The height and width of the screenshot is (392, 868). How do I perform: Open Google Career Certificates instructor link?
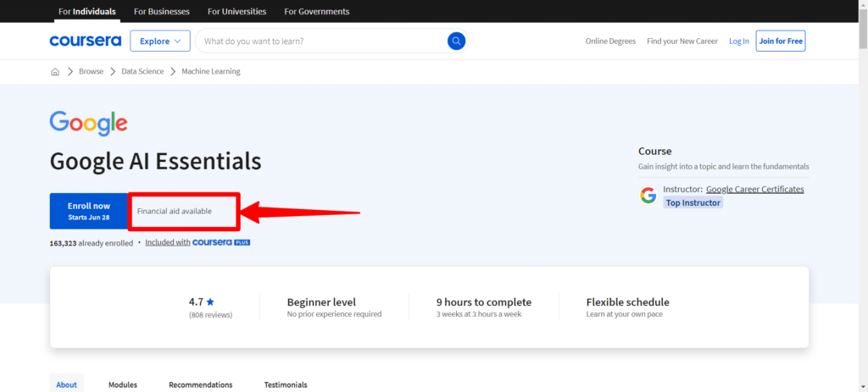tap(755, 189)
